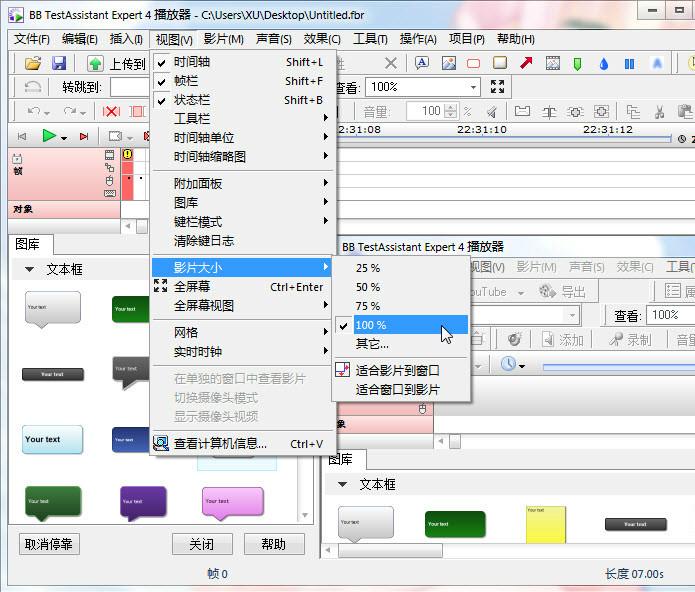The width and height of the screenshot is (695, 592).
Task: Click the full screen arrows icon by zoom
Action: (497, 87)
